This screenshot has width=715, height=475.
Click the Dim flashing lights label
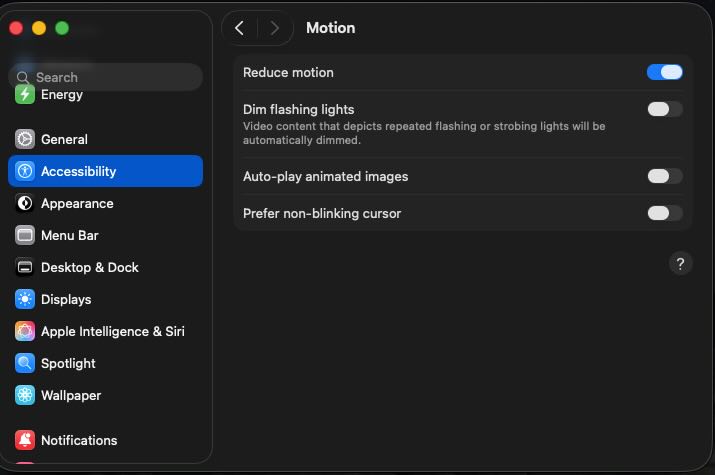pyautogui.click(x=299, y=109)
